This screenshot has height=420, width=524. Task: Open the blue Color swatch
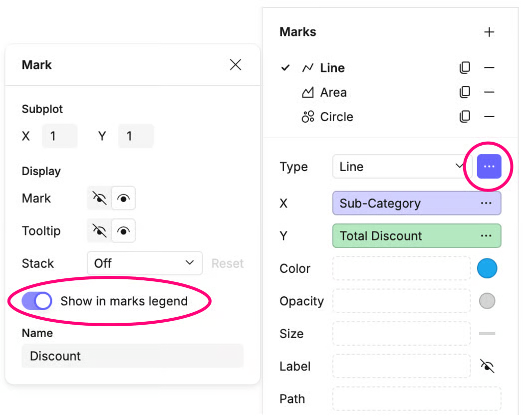pyautogui.click(x=487, y=268)
